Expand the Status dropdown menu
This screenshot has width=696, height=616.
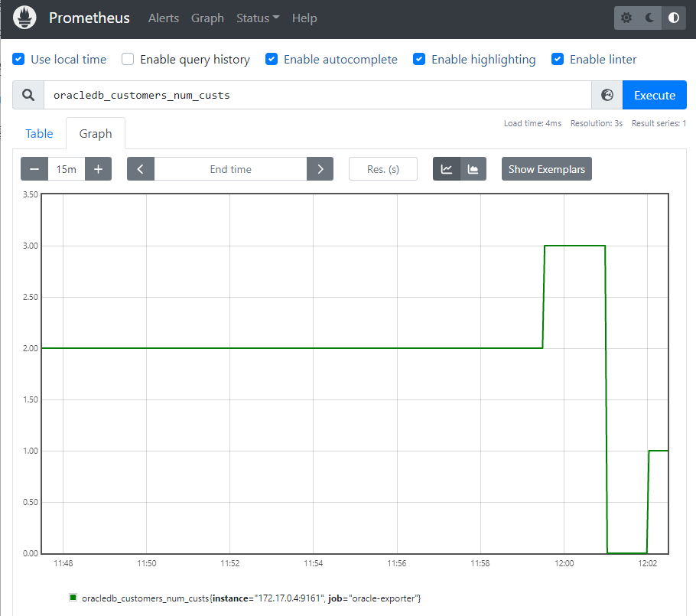[258, 18]
